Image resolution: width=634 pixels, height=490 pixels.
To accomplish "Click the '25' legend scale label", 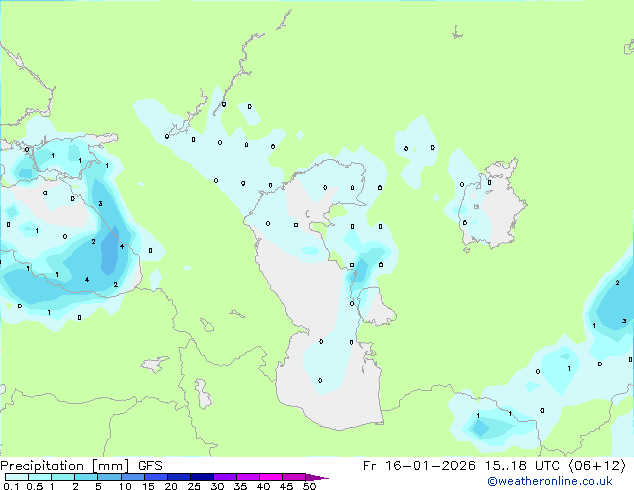I will point(194,486).
